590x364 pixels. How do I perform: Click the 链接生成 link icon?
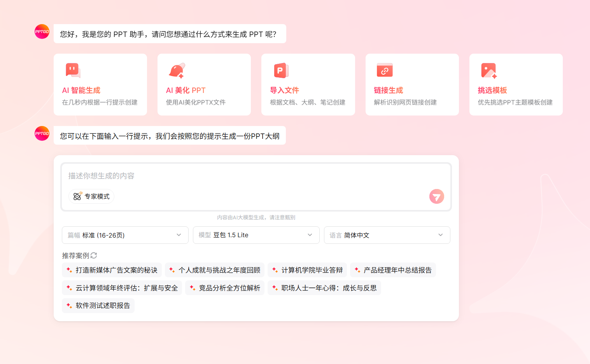point(384,70)
